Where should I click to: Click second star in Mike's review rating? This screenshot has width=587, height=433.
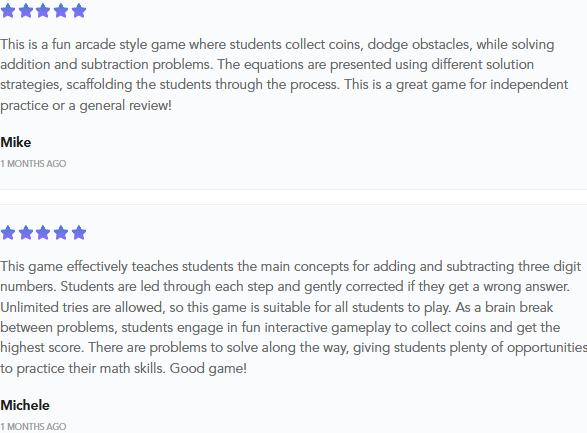(25, 10)
